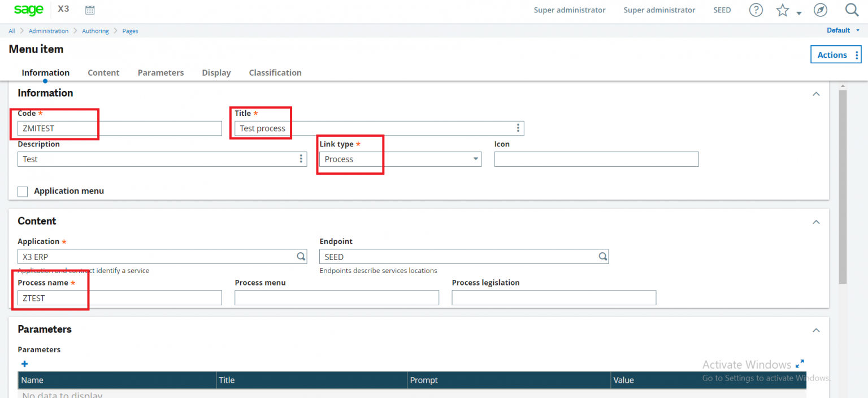Add a new parameter with the plus icon

24,364
